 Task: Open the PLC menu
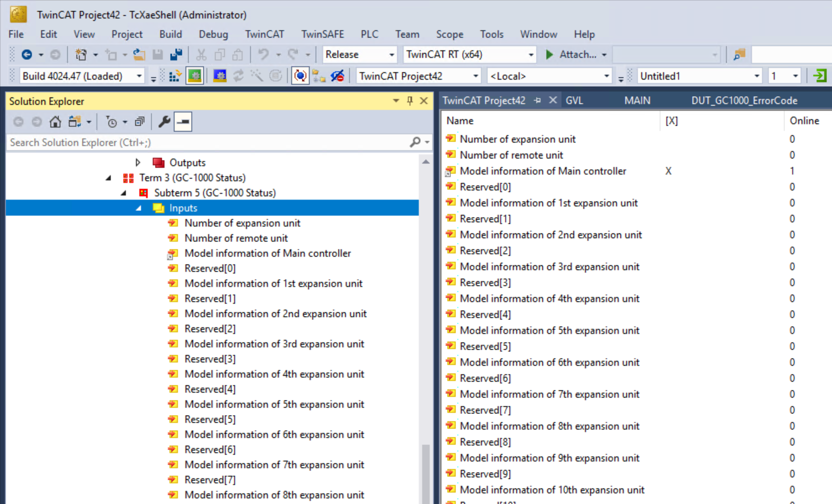369,34
